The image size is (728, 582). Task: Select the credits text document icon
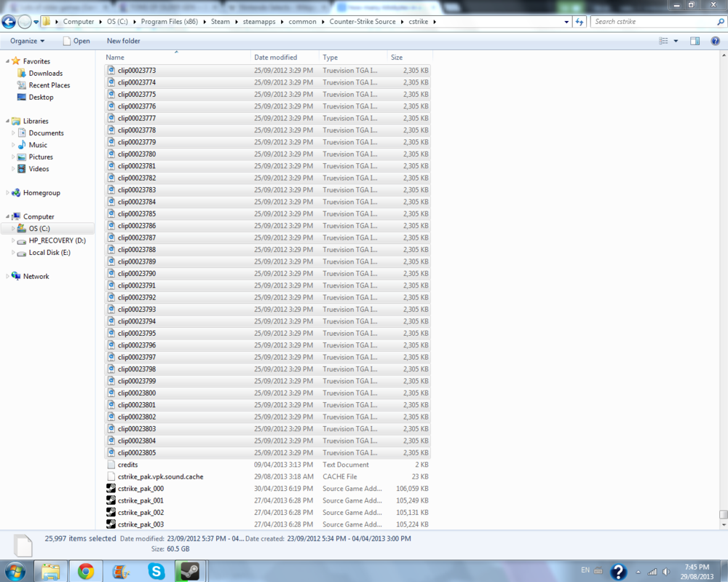111,465
